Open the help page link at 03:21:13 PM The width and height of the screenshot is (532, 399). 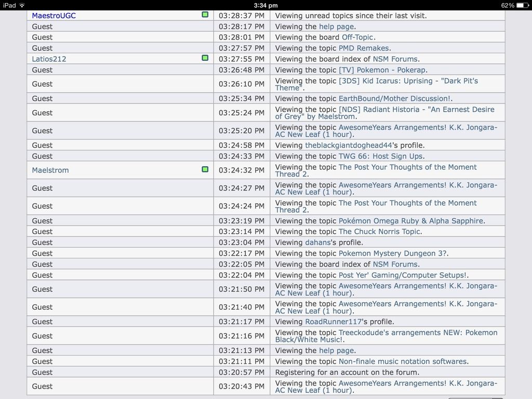point(337,351)
